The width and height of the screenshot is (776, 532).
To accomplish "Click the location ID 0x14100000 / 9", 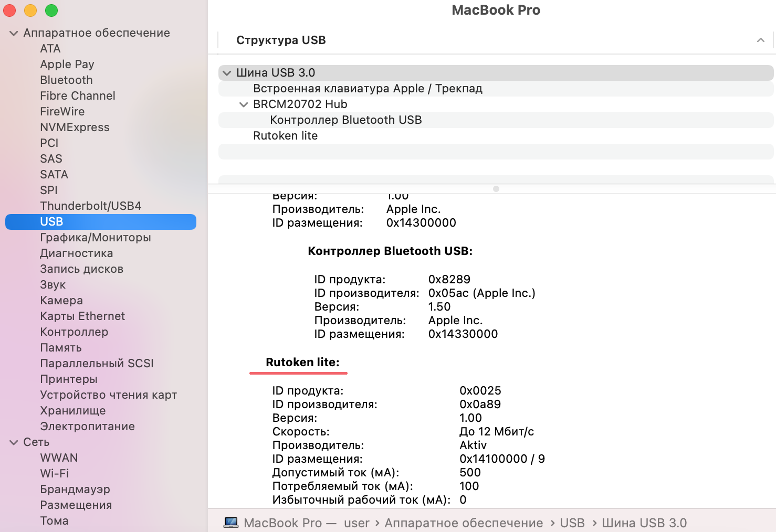I will coord(502,459).
